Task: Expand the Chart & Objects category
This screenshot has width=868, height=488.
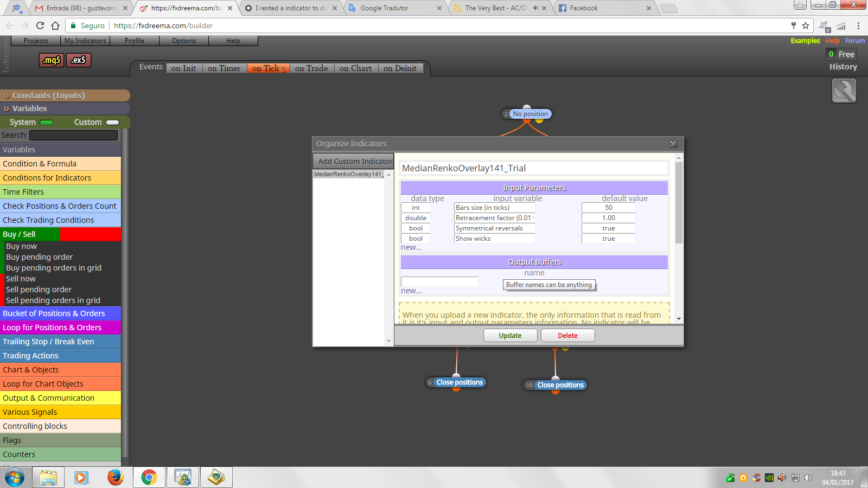Action: tap(60, 370)
